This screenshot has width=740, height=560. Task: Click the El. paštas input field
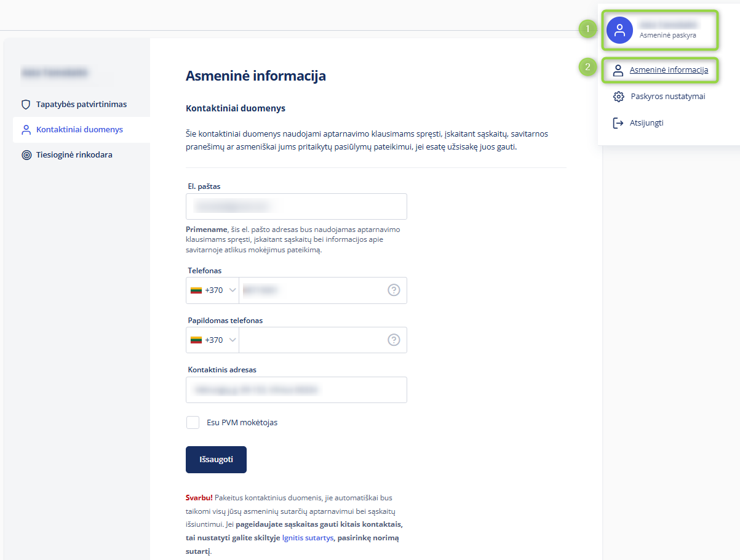296,206
